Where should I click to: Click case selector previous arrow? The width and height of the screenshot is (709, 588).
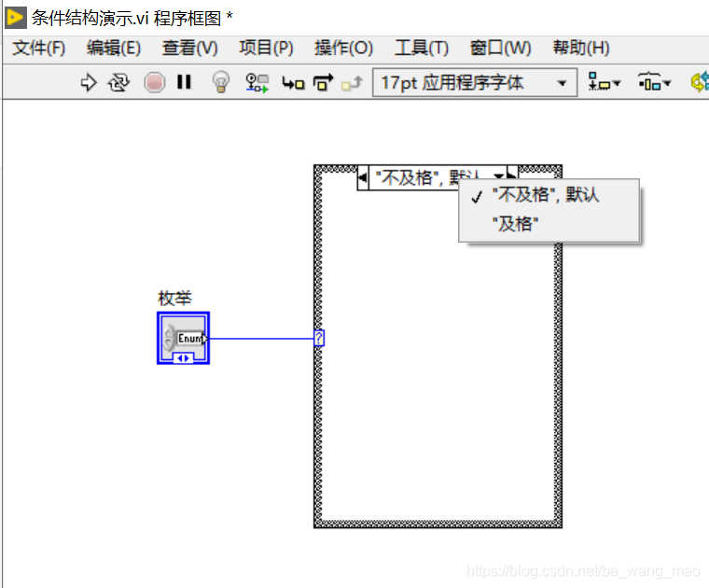pos(363,177)
